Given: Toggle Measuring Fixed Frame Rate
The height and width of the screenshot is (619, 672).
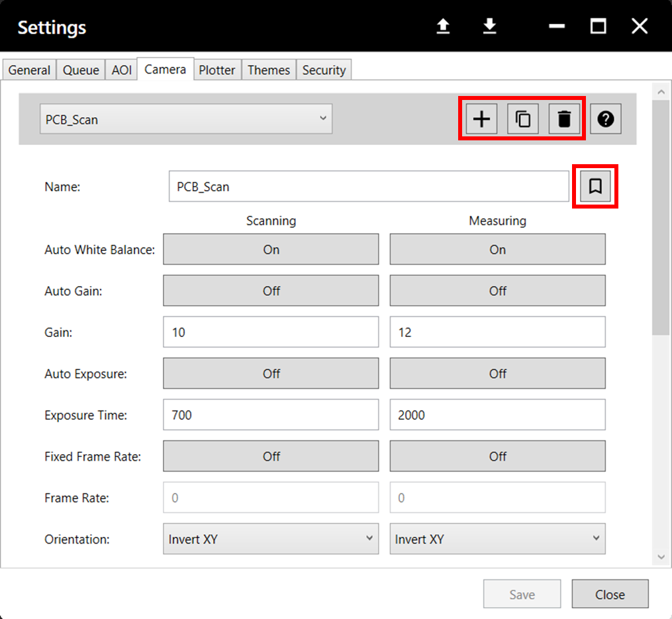Looking at the screenshot, I should (x=498, y=456).
